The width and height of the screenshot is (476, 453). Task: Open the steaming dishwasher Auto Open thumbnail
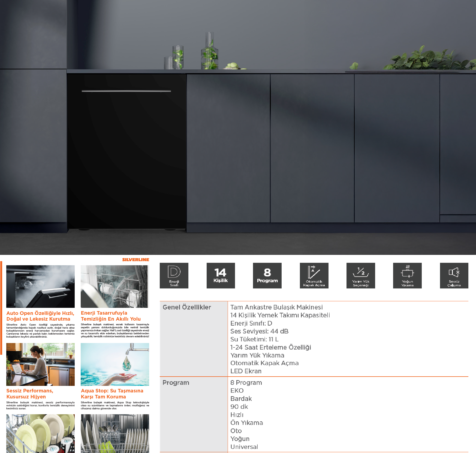click(x=40, y=287)
